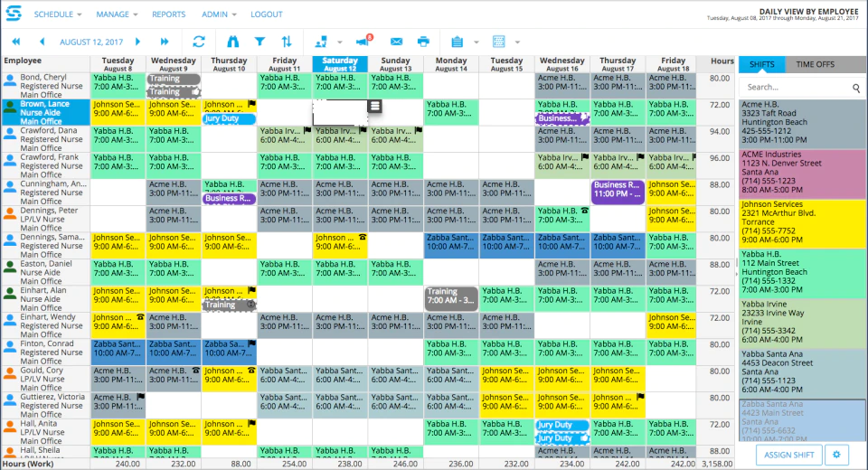Screen dimensions: 868x470
Task: Open the ADMIN dropdown menu
Action: (219, 14)
